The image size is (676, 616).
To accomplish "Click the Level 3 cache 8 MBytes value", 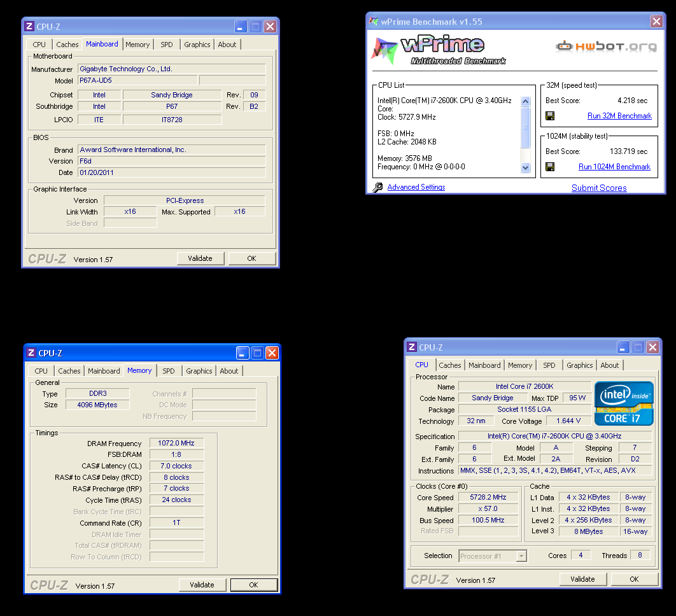I will [589, 531].
